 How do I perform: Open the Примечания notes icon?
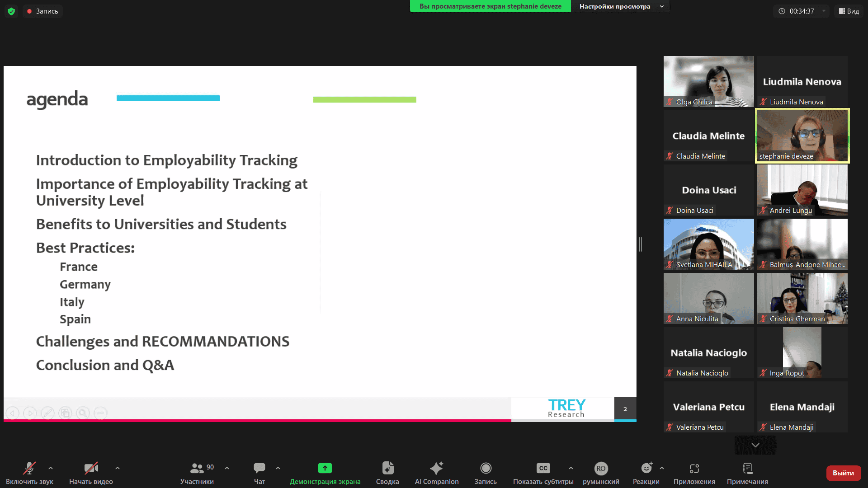pyautogui.click(x=747, y=468)
